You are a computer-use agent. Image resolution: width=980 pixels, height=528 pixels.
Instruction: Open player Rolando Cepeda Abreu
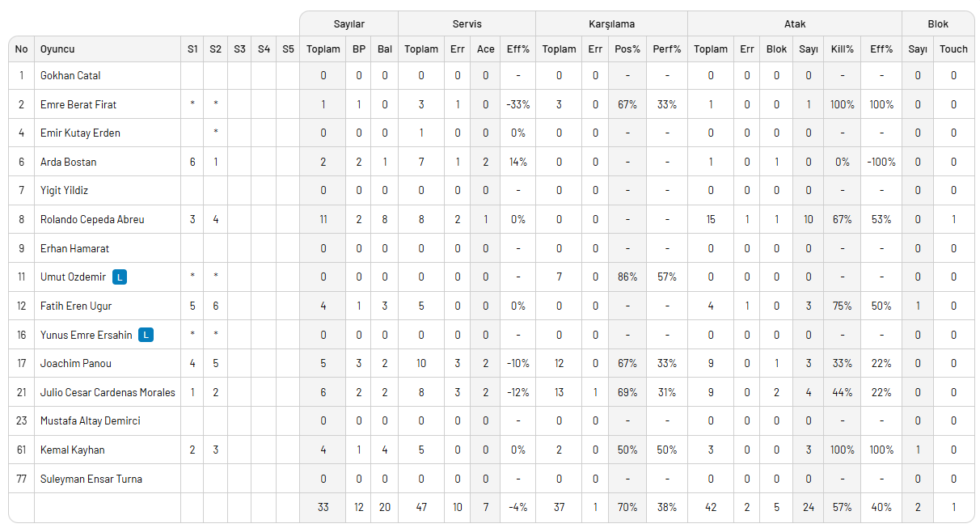tap(92, 219)
